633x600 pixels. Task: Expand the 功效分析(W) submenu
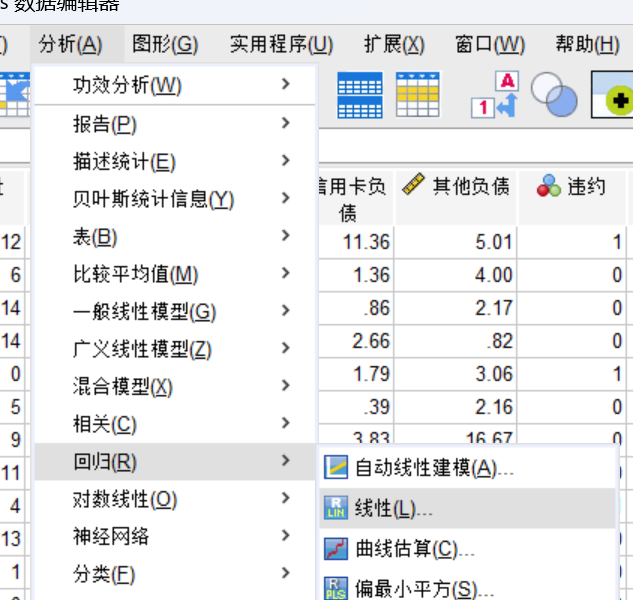coord(174,85)
